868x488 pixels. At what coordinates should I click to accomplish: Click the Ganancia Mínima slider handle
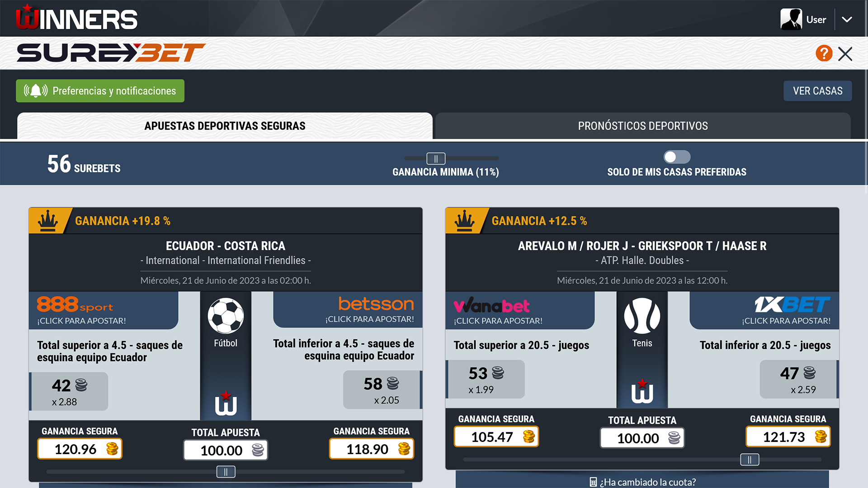pyautogui.click(x=436, y=159)
